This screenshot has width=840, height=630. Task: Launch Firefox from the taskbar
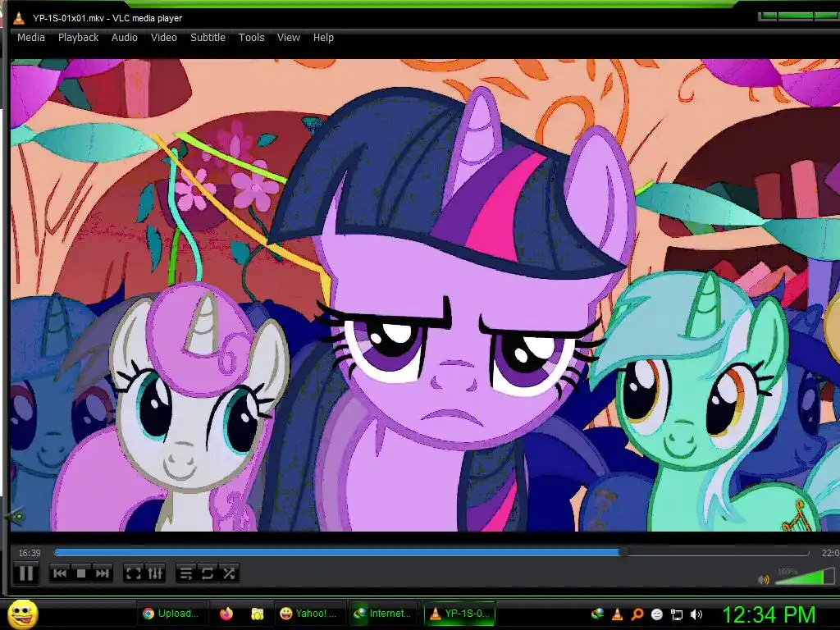[226, 614]
